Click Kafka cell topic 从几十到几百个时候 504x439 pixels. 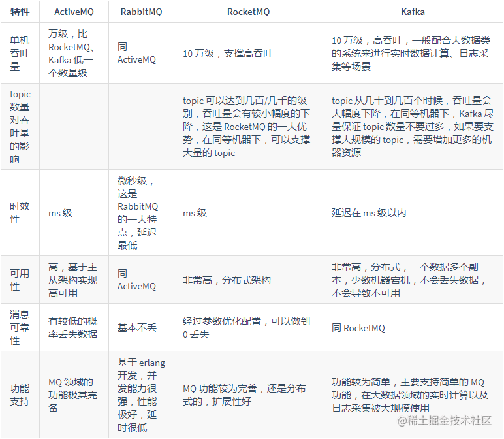point(413,126)
